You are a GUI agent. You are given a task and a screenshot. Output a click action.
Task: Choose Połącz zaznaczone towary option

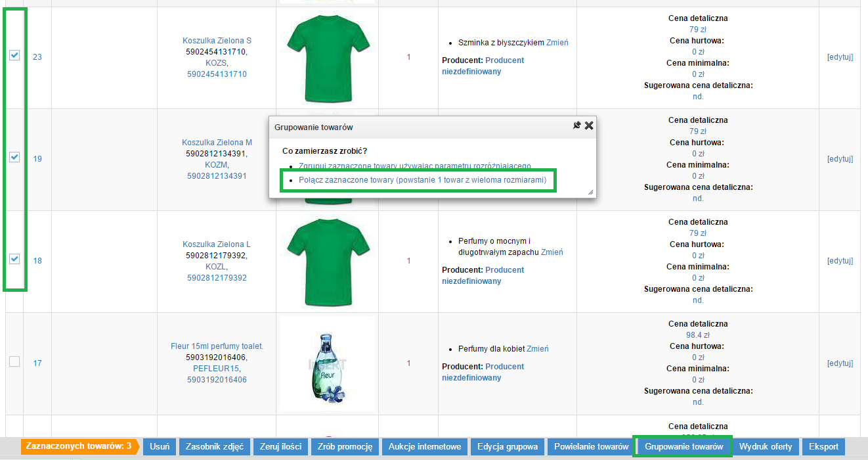click(x=422, y=180)
